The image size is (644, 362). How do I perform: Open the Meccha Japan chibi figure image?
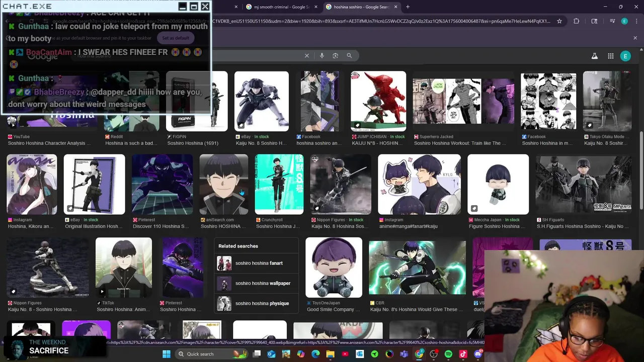(498, 184)
